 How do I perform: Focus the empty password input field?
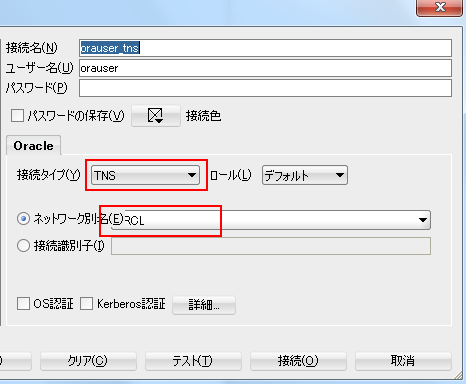tap(265, 88)
